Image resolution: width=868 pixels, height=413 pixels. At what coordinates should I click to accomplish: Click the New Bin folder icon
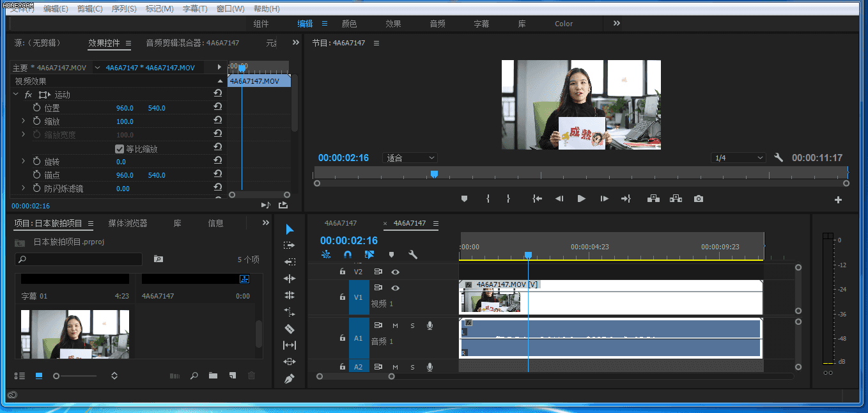(213, 376)
